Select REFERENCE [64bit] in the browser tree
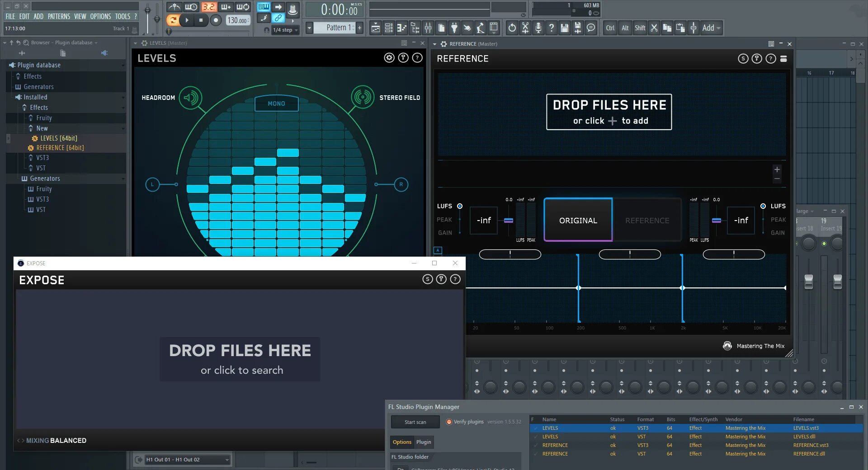The width and height of the screenshot is (868, 470). (60, 148)
